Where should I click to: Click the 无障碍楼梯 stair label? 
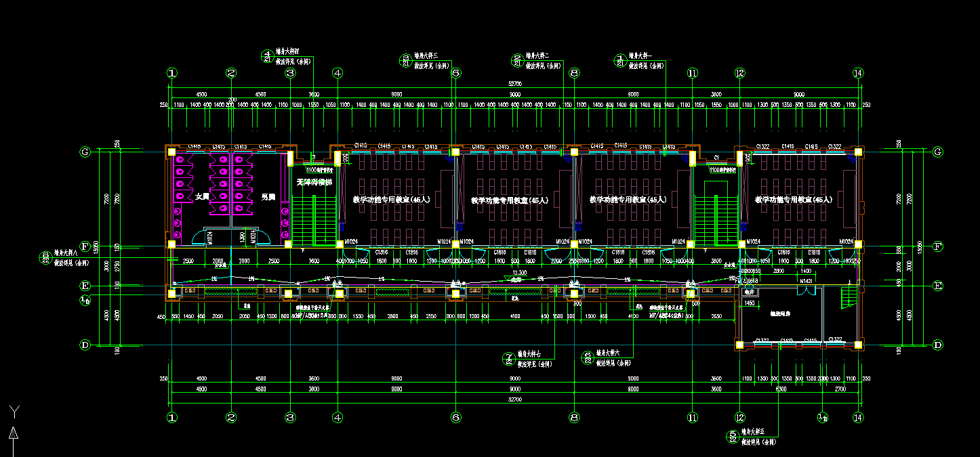pyautogui.click(x=314, y=182)
